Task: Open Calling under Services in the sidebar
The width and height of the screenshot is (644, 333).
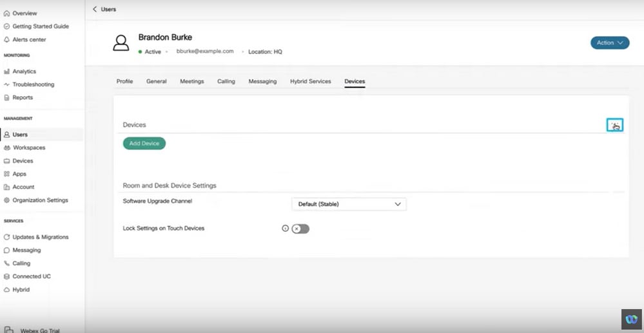Action: point(17,263)
